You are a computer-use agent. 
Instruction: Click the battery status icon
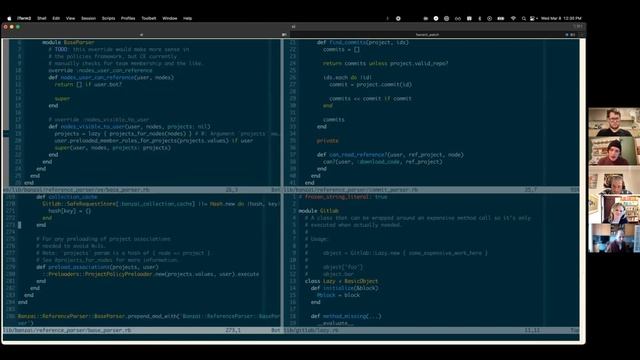point(501,18)
